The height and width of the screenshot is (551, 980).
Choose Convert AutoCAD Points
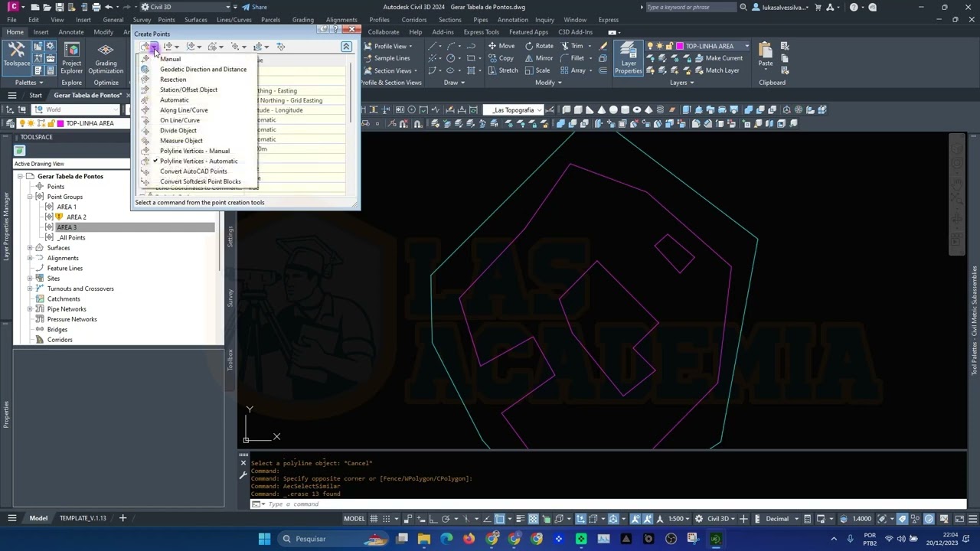click(193, 171)
